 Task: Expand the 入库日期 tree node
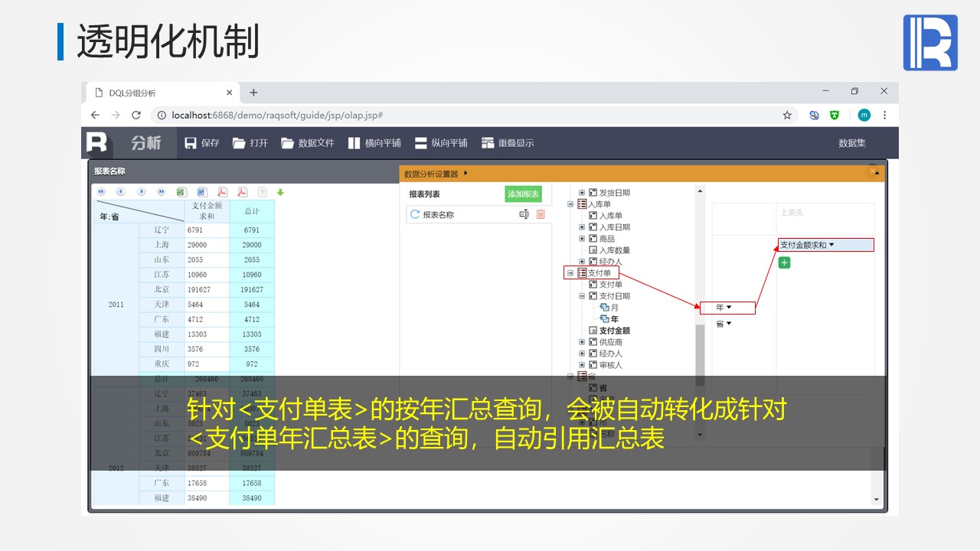(x=582, y=227)
